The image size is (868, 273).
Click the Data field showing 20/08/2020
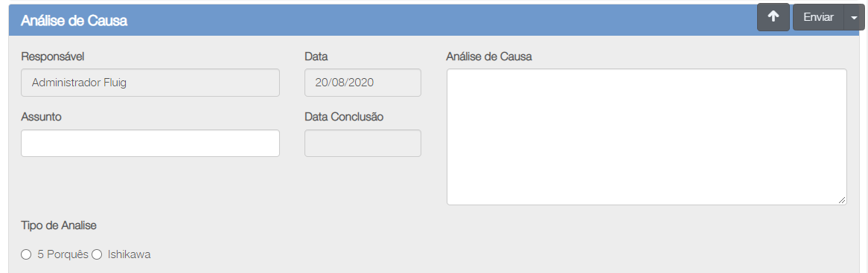(363, 83)
